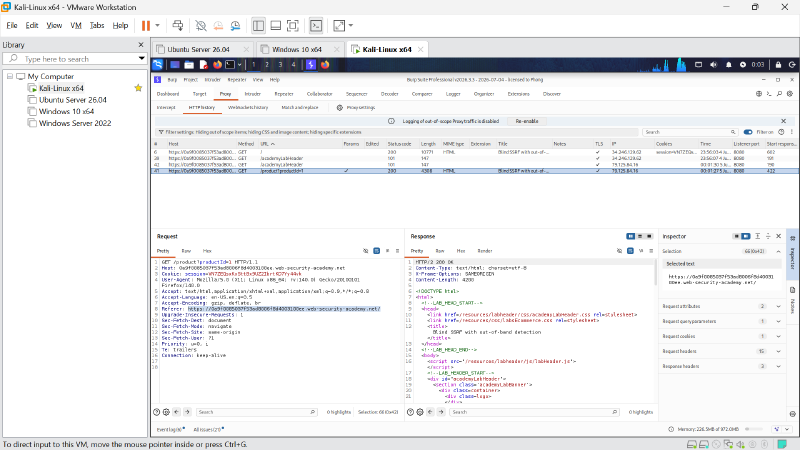800x450 pixels.
Task: Select combined tabs request/response layout
Action: click(x=649, y=236)
